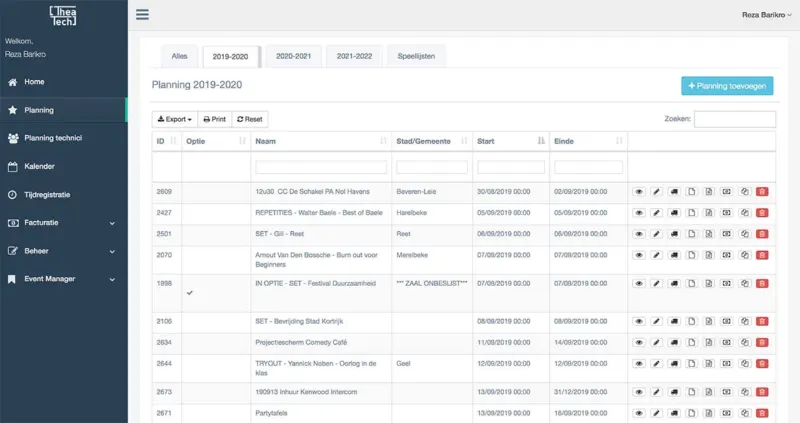Click the Planning toevoegen button
The height and width of the screenshot is (423, 800).
(727, 86)
